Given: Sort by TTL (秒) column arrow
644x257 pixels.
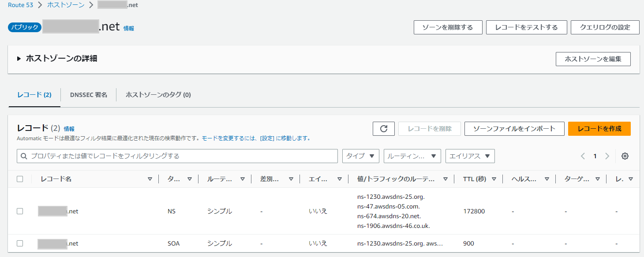Looking at the screenshot, I should coord(494,179).
